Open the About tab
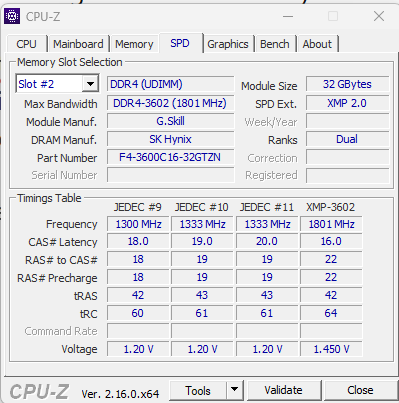The image size is (399, 403). [x=317, y=44]
